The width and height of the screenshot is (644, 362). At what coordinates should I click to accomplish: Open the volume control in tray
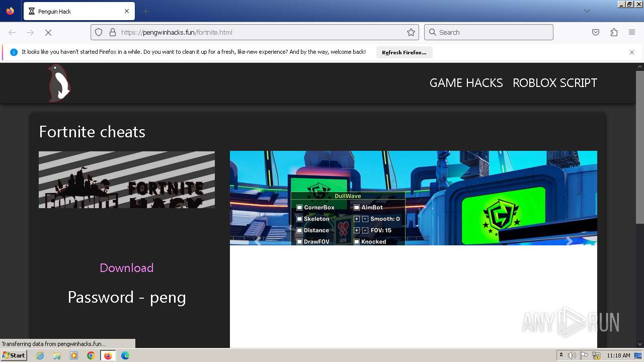pos(572,355)
